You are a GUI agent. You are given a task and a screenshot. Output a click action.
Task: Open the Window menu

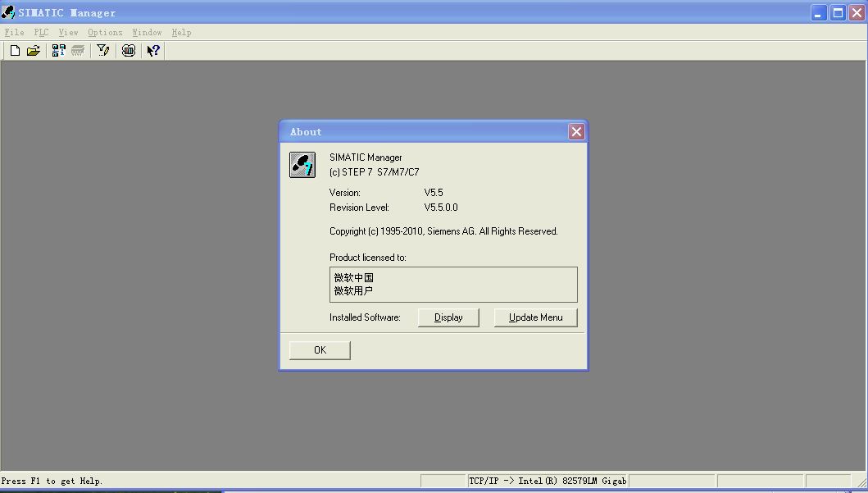[148, 32]
